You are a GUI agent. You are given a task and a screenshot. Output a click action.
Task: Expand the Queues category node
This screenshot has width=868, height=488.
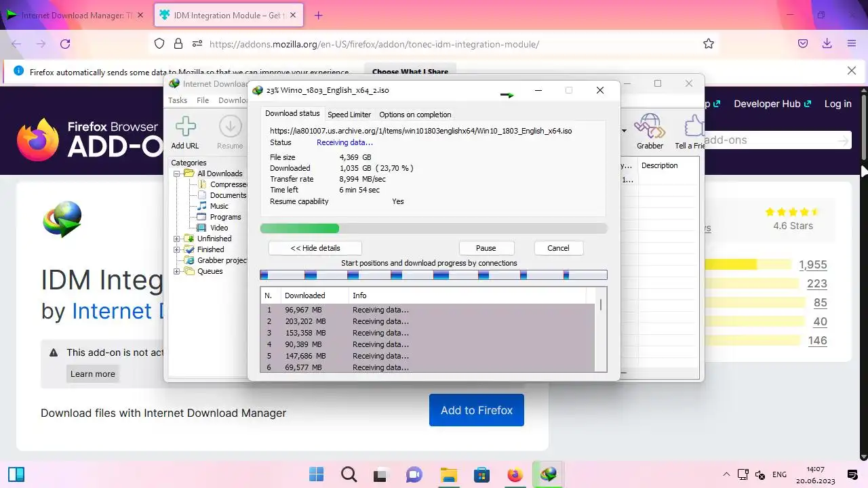177,271
